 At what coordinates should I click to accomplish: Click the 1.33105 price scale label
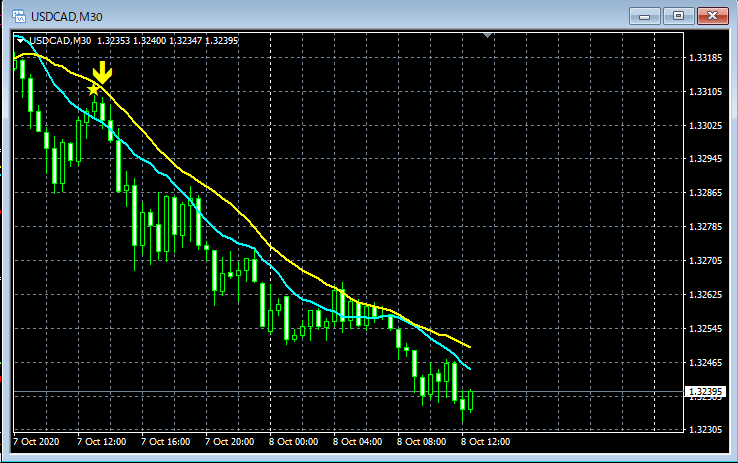click(705, 92)
